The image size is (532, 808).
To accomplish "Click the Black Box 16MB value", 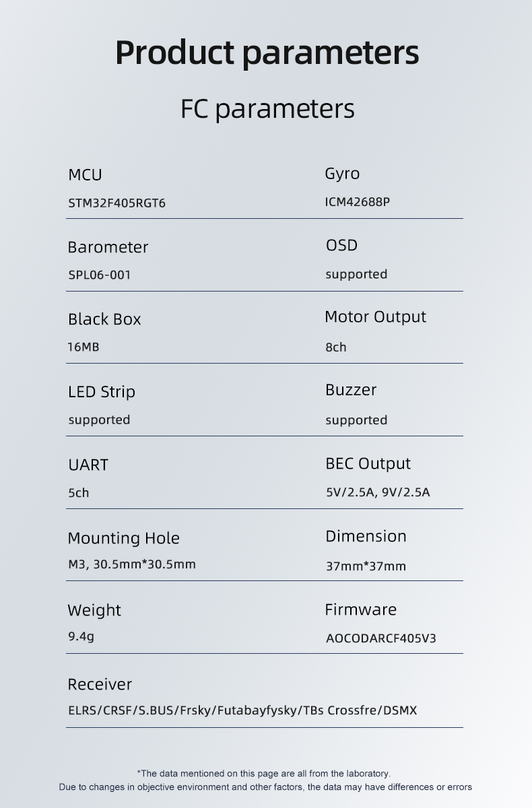I will coord(84,347).
